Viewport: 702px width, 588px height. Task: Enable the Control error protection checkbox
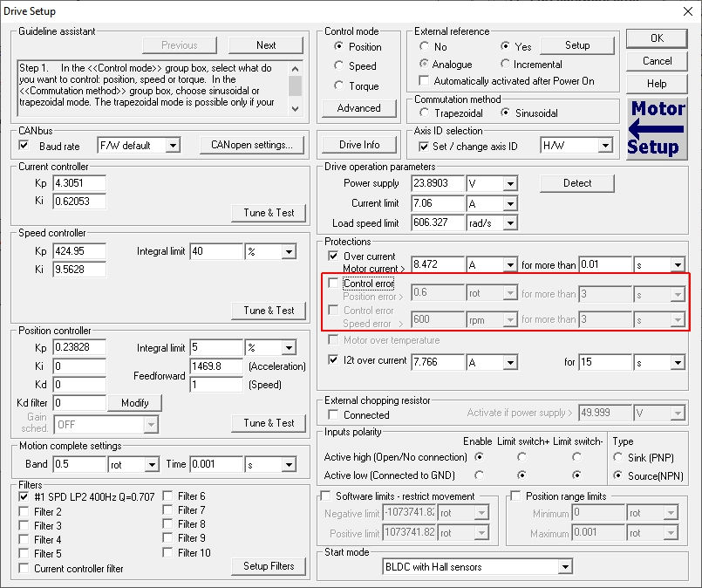click(x=334, y=284)
